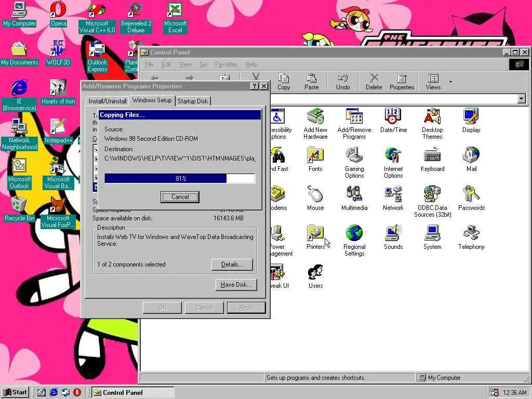This screenshot has height=399, width=532.
Task: Click the Apply button in Add/Remove Programs
Action: pyautogui.click(x=246, y=308)
